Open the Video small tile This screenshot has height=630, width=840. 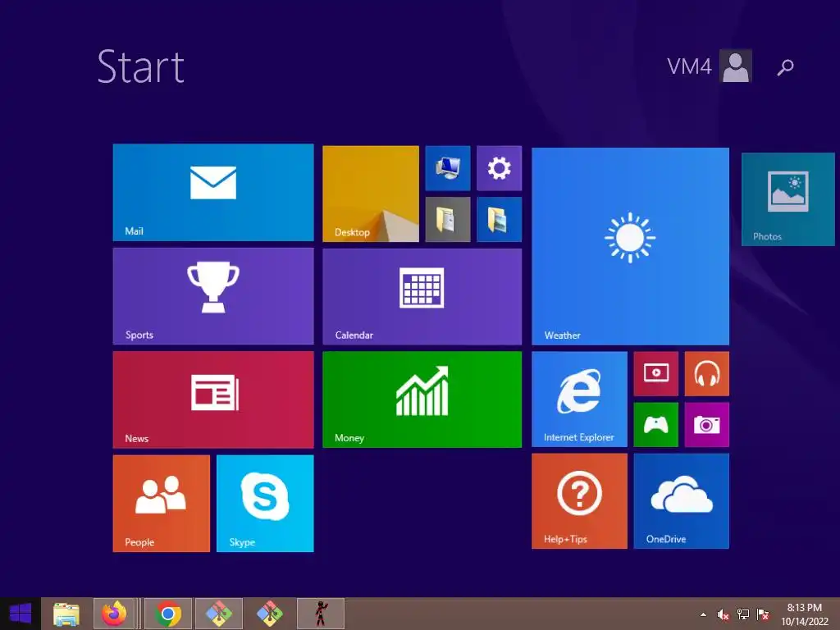pyautogui.click(x=656, y=373)
